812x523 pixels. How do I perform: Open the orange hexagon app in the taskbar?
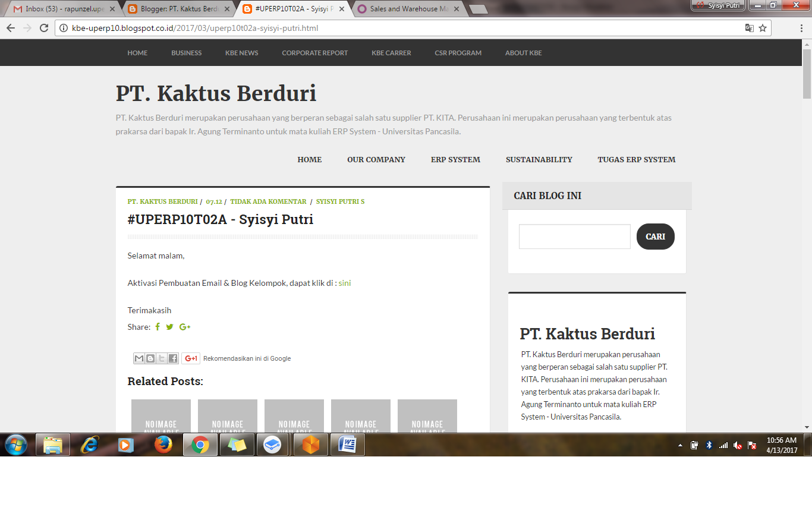click(311, 445)
